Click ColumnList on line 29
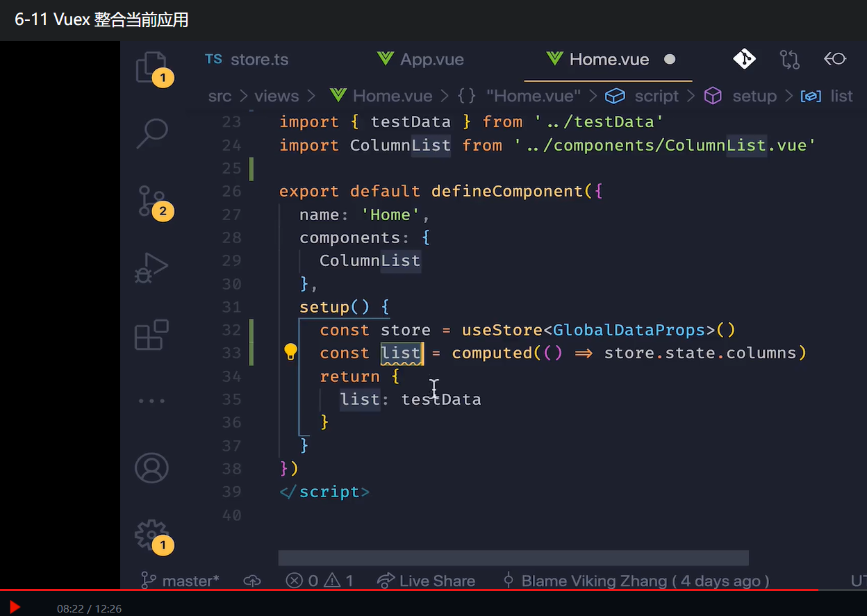The image size is (867, 616). tap(370, 260)
